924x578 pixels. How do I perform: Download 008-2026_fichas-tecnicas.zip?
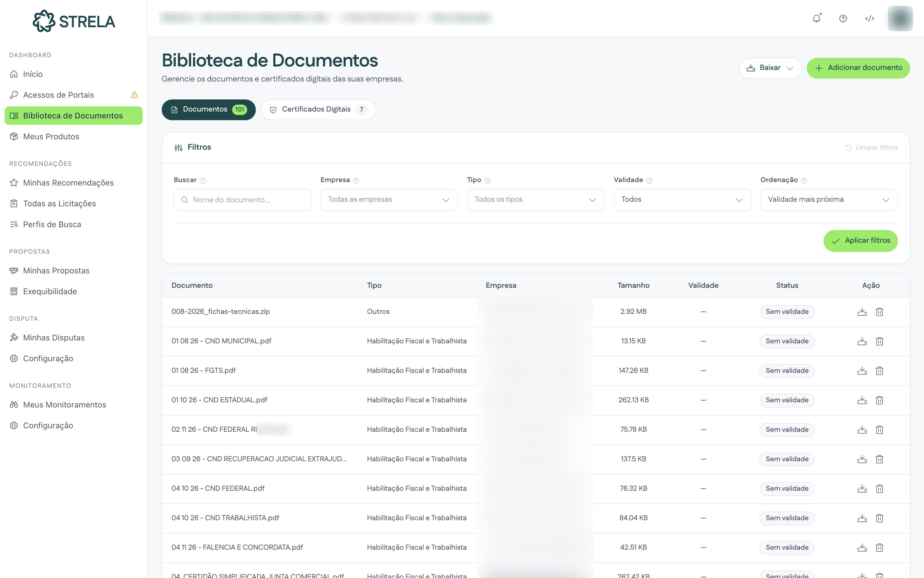click(x=862, y=312)
